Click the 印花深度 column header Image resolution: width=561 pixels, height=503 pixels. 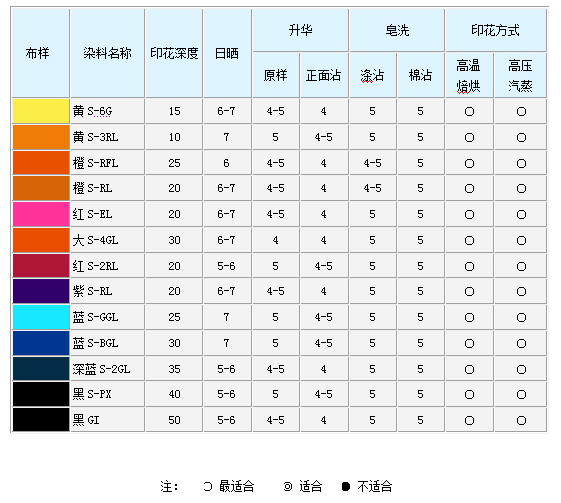pyautogui.click(x=174, y=53)
